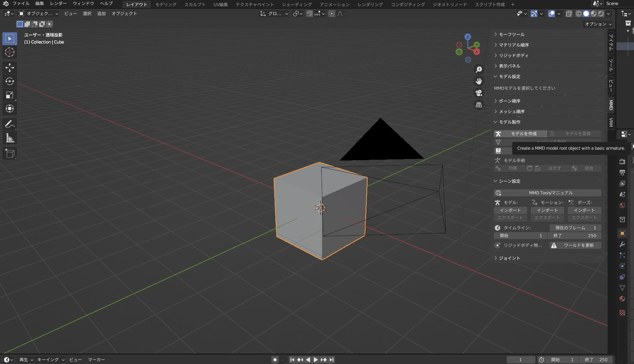Switch to シェーディング workspace tab
Image resolution: width=634 pixels, height=364 pixels.
[x=297, y=4]
